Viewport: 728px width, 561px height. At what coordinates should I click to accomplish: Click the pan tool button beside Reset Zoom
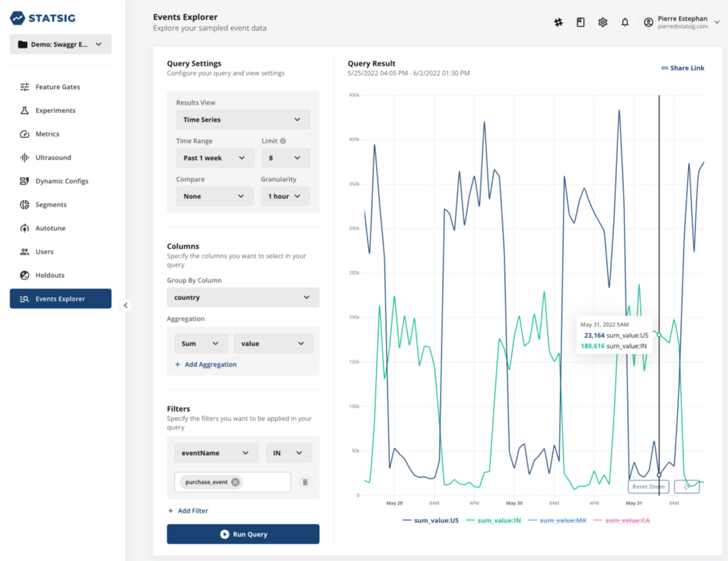pyautogui.click(x=687, y=486)
